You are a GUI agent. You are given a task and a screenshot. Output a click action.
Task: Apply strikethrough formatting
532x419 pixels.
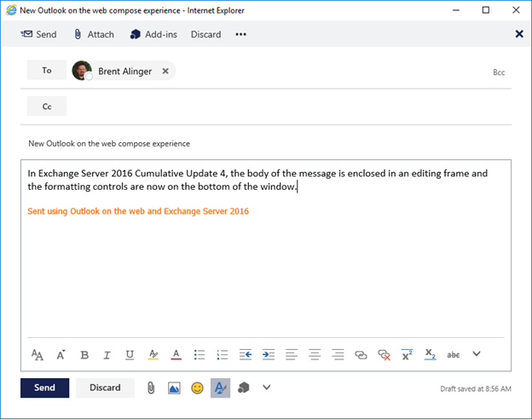point(454,355)
